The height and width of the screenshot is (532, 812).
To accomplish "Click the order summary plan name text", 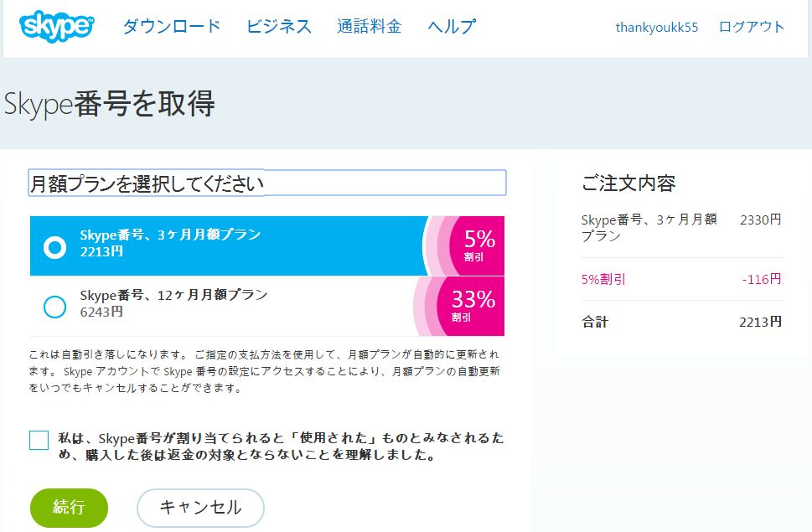I will point(649,228).
